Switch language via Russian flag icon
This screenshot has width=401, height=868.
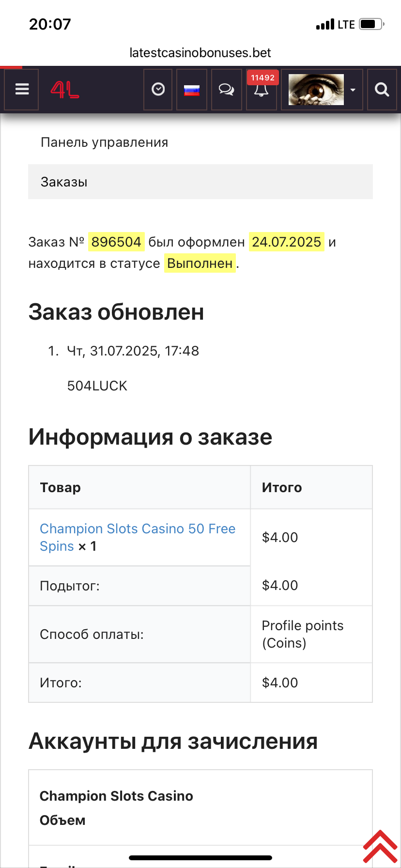tap(192, 90)
